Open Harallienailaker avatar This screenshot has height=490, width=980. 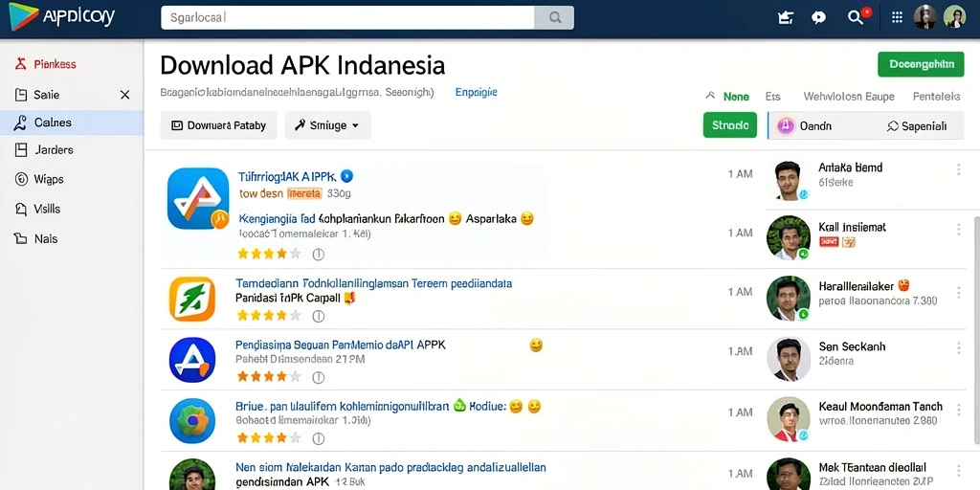pyautogui.click(x=789, y=299)
